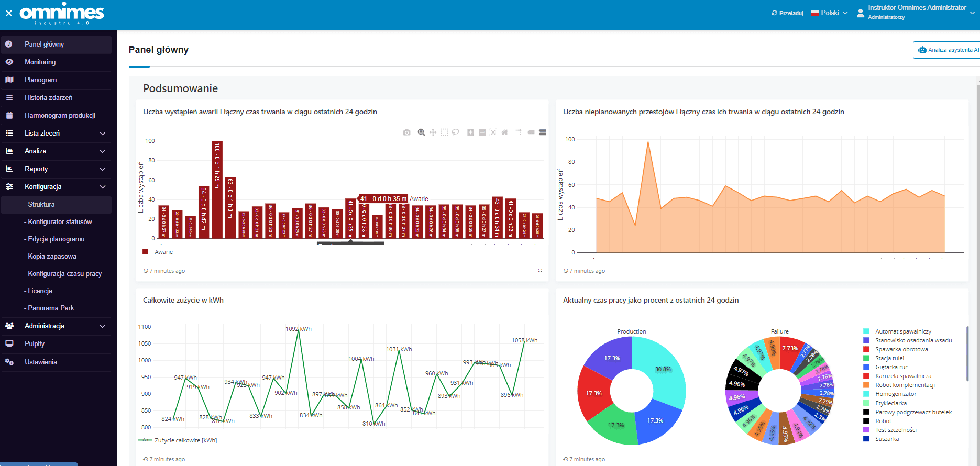This screenshot has width=980, height=466.
Task: Select the Lasso Select tool in chart modebar
Action: 456,132
